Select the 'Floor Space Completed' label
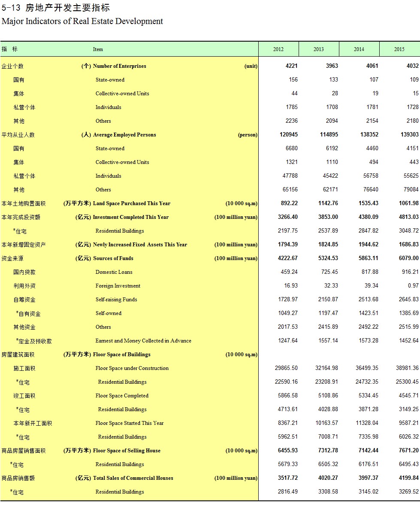The image size is (420, 515). coord(122,396)
